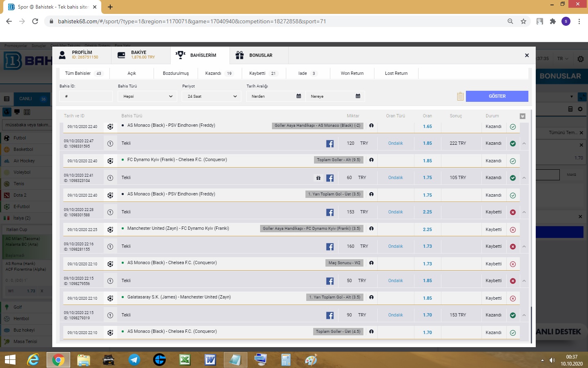This screenshot has width=588, height=368.
Task: Reload the browser page
Action: tap(35, 21)
